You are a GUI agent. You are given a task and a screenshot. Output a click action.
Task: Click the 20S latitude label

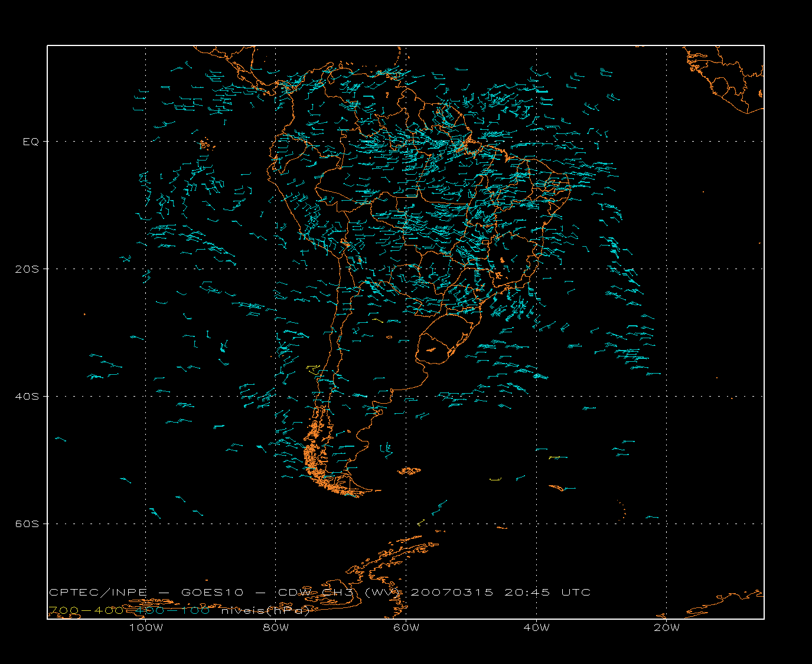[26, 269]
